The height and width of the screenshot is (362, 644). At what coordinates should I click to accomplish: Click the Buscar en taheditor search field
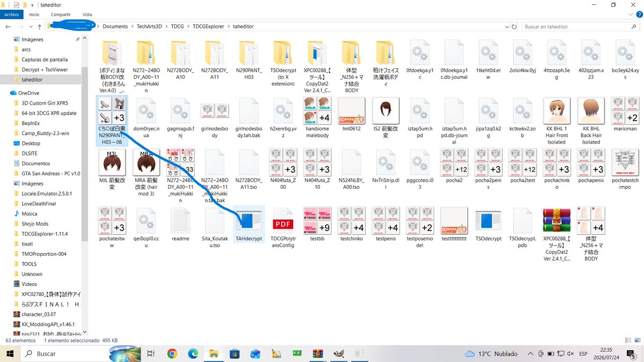pos(581,26)
